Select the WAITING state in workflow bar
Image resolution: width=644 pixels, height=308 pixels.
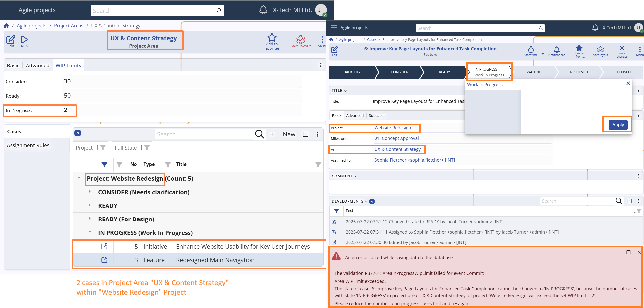tap(534, 72)
